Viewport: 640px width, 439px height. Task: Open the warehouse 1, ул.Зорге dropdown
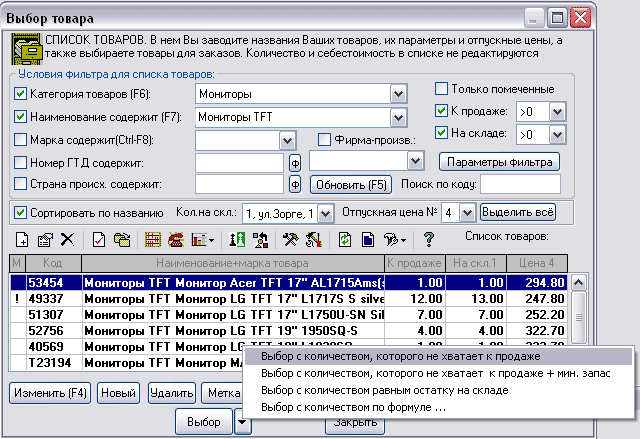325,213
